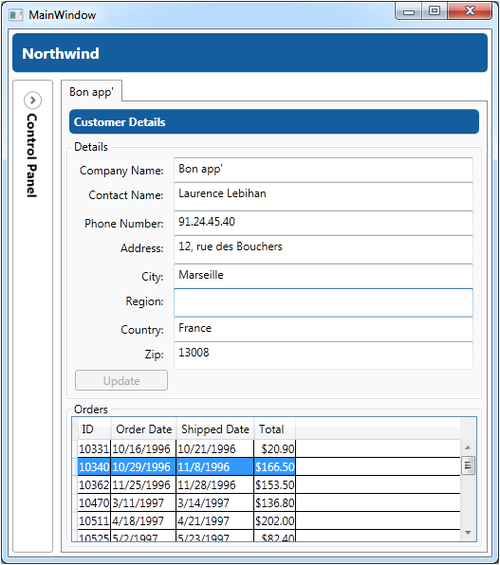Click the disabled Update button
Image resolution: width=500 pixels, height=565 pixels.
[121, 381]
